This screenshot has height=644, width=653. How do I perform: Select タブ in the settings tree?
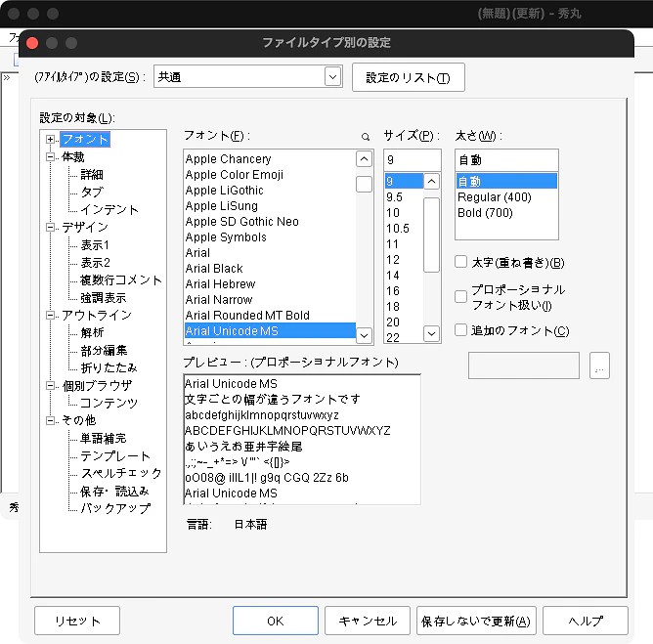click(92, 192)
